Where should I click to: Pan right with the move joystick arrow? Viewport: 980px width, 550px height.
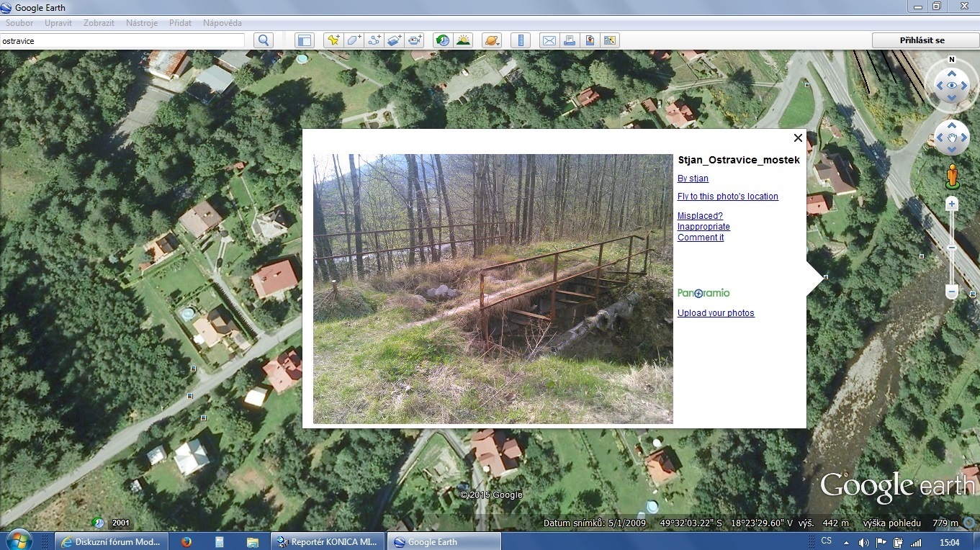pyautogui.click(x=964, y=137)
